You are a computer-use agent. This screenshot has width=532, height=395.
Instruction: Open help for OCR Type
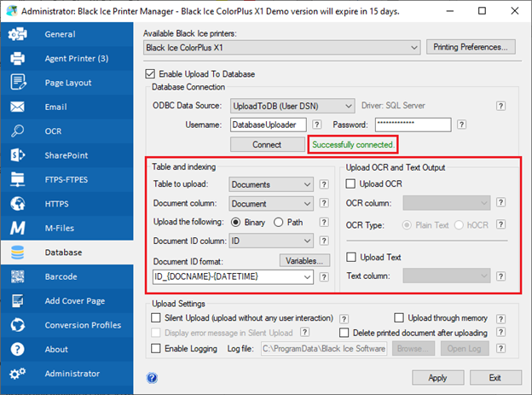click(500, 224)
